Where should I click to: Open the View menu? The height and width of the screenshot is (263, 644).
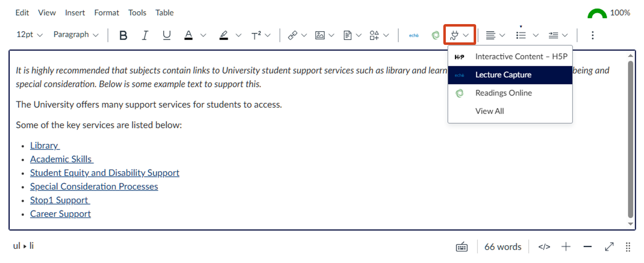tap(47, 13)
